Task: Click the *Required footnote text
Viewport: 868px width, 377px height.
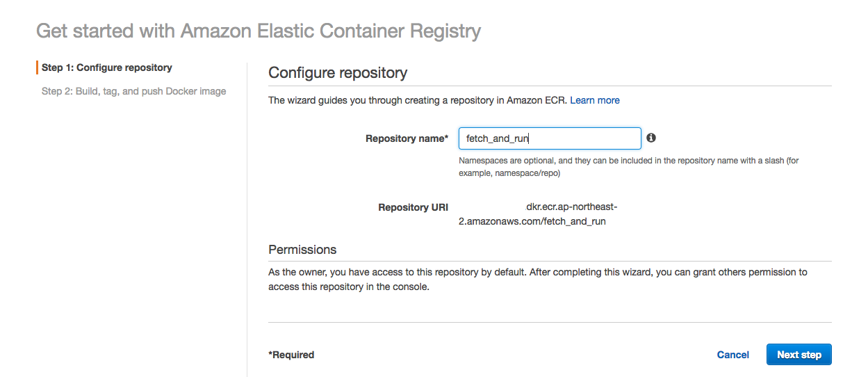Action: (x=291, y=355)
